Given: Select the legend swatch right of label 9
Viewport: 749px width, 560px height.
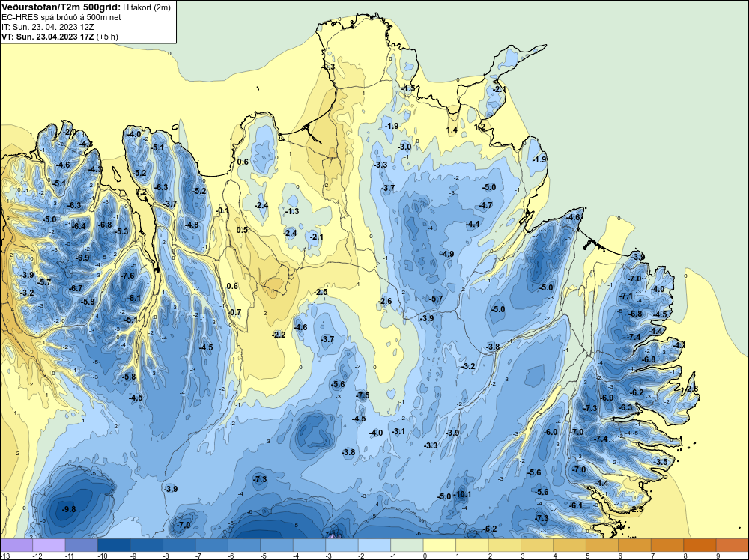Looking at the screenshot, I should (732, 545).
